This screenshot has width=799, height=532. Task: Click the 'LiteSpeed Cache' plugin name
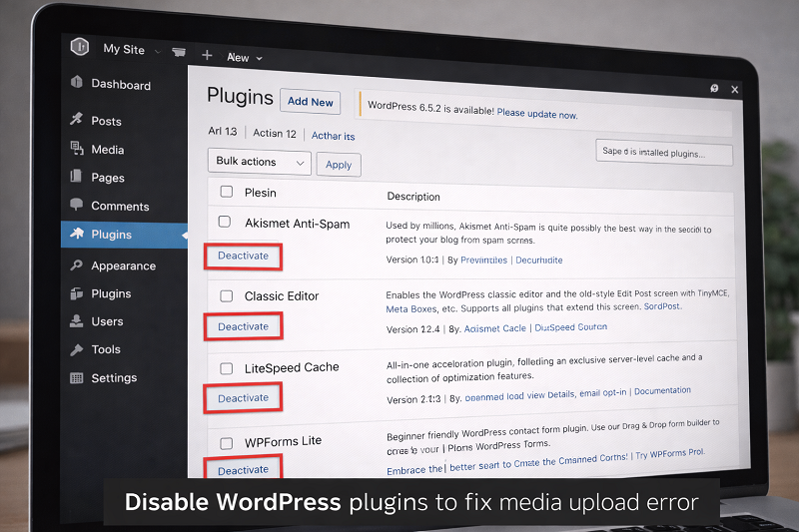[x=292, y=367]
